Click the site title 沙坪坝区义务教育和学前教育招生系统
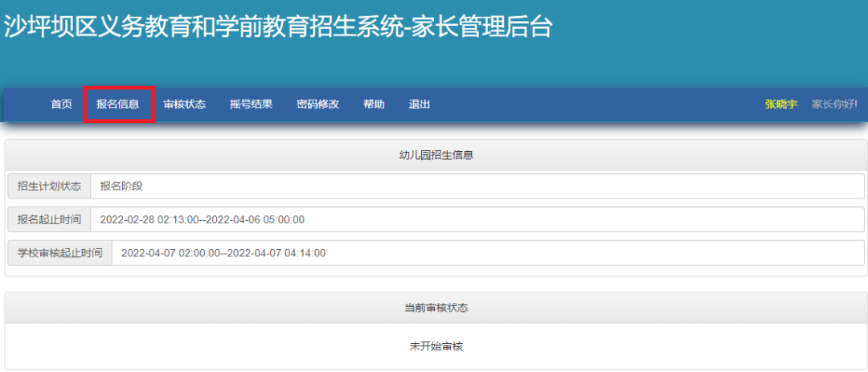This screenshot has height=372, width=868. (201, 27)
